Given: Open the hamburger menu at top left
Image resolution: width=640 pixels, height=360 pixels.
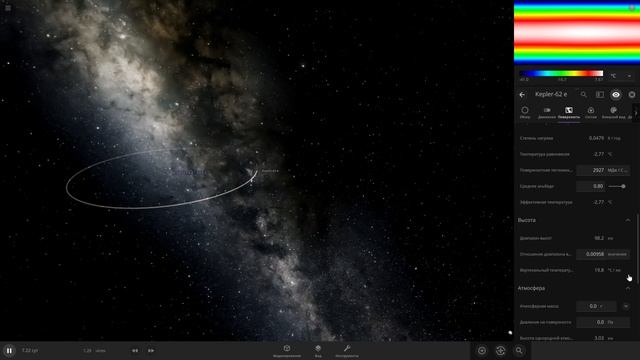Looking at the screenshot, I should pyautogui.click(x=8, y=7).
